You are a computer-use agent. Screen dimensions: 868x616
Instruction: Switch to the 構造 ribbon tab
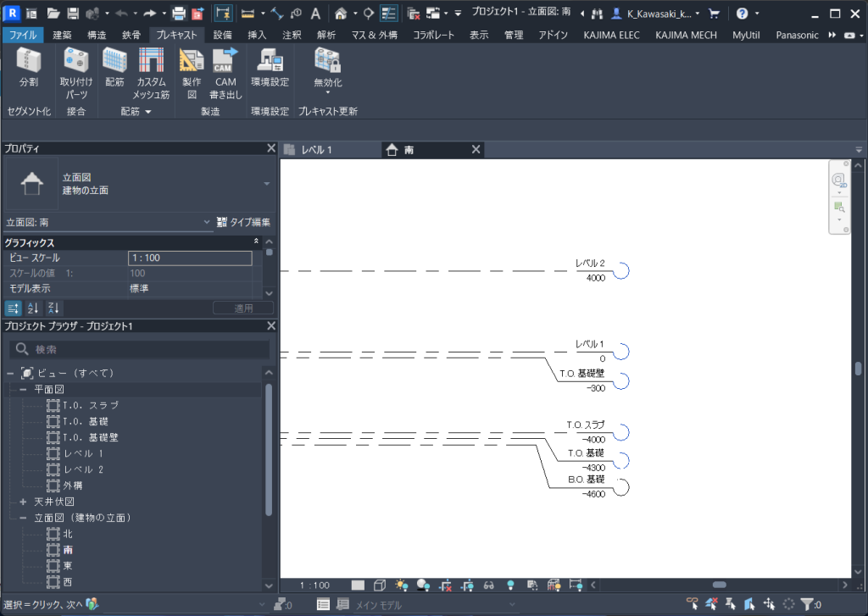[x=97, y=35]
